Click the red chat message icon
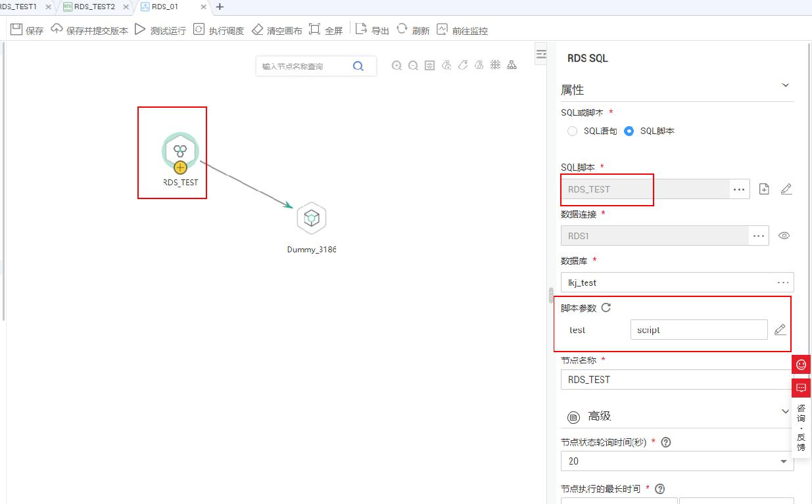Image resolution: width=812 pixels, height=504 pixels. coord(801,388)
